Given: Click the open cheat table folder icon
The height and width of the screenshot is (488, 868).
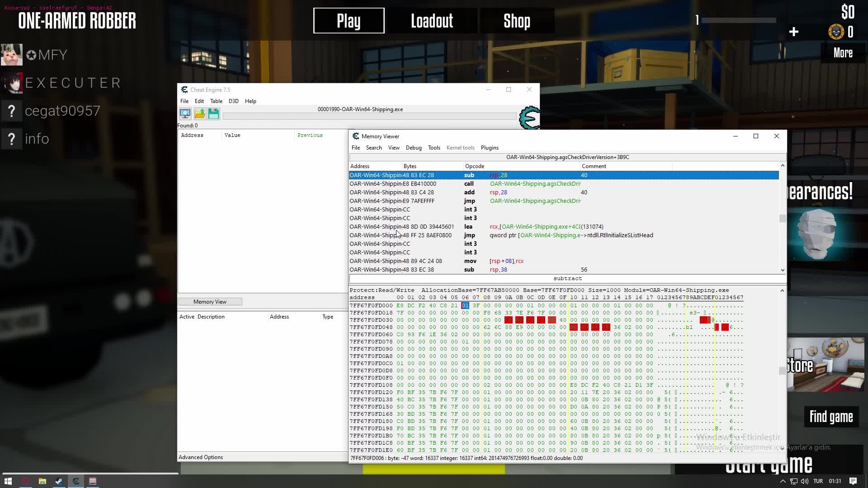Looking at the screenshot, I should coord(199,113).
